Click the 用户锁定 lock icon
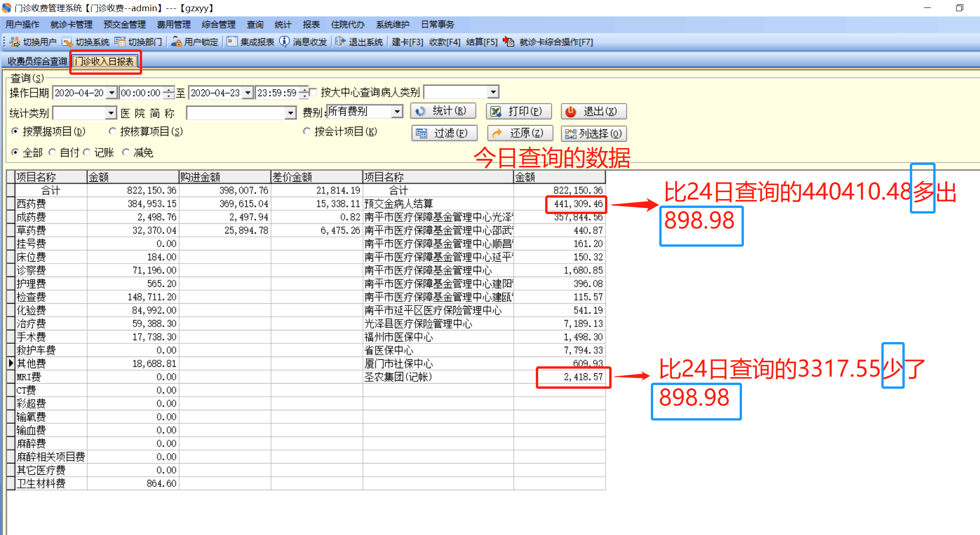The width and height of the screenshot is (980, 535). pos(176,42)
